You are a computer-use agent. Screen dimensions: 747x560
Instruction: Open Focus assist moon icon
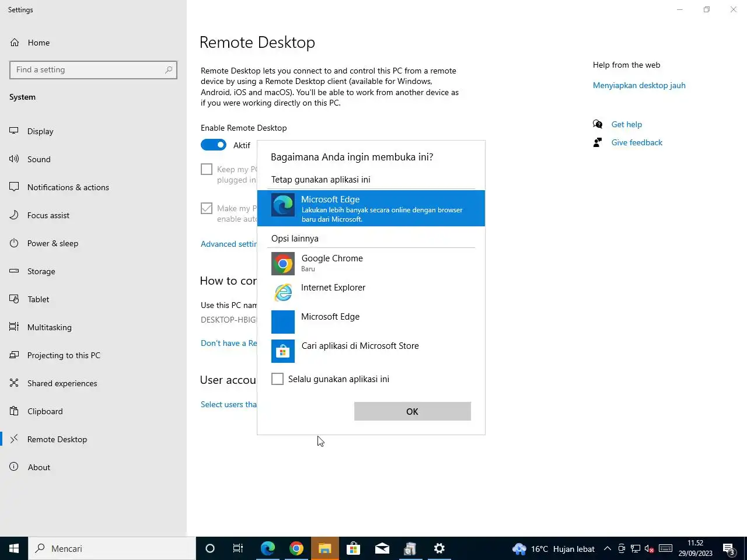pyautogui.click(x=14, y=215)
